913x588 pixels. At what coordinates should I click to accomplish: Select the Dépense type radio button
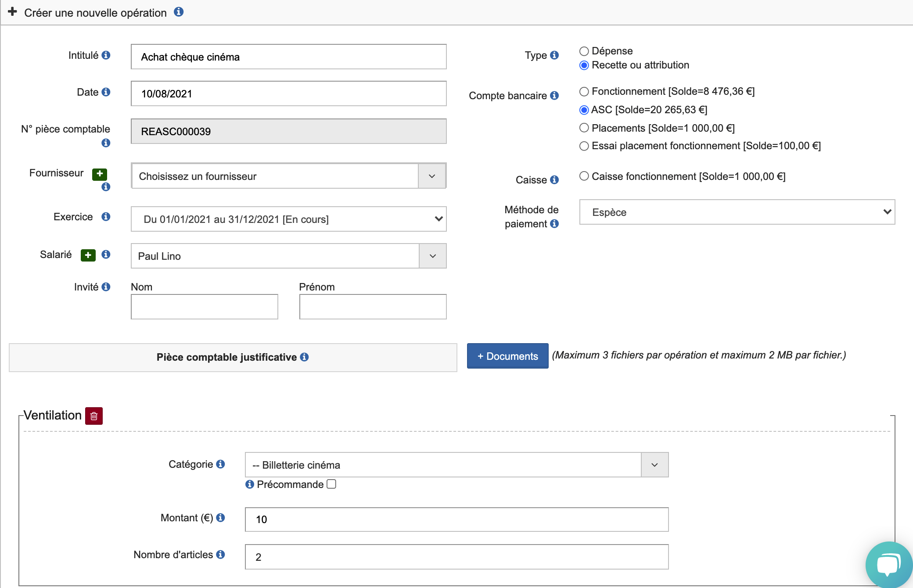tap(584, 51)
